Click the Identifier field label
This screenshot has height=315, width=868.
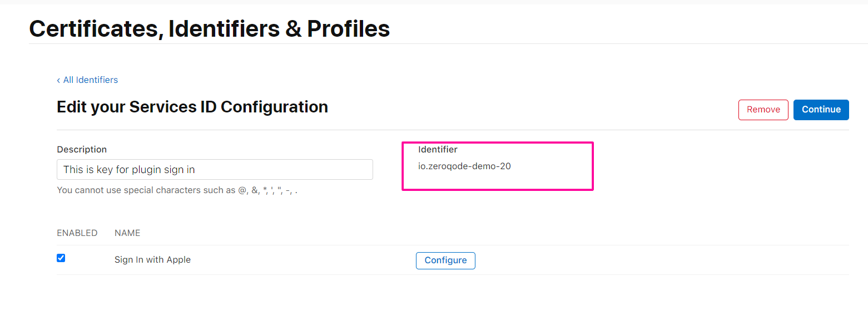click(438, 149)
